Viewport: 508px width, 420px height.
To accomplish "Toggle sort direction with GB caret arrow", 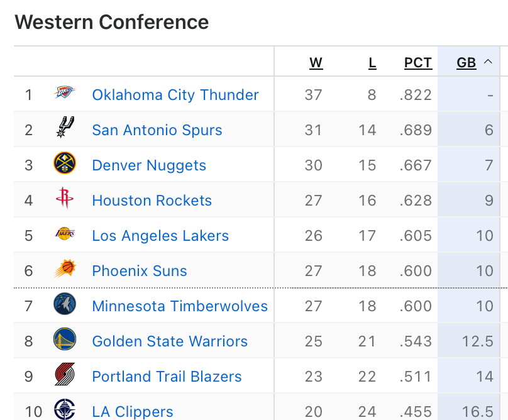I will tap(488, 62).
